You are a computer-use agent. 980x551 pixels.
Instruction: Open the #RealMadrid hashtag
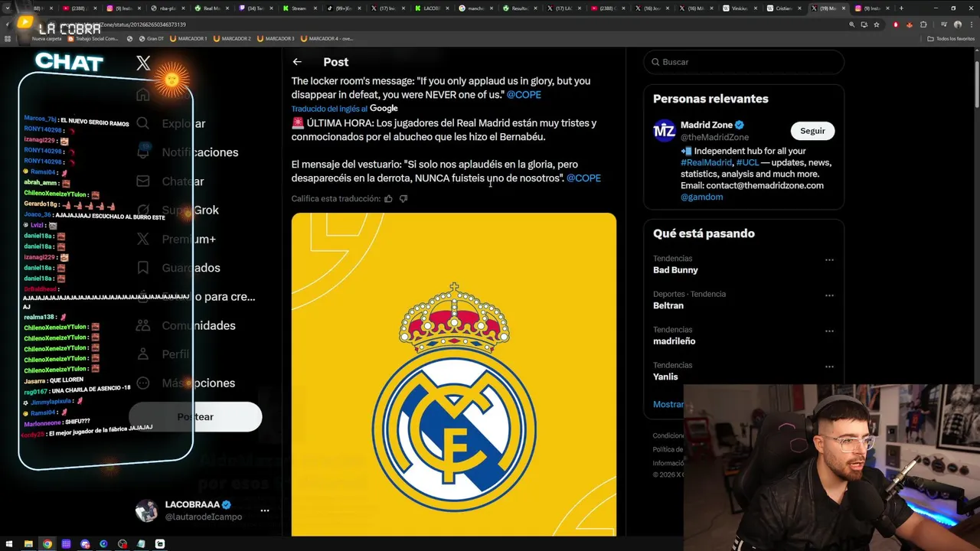coord(705,163)
